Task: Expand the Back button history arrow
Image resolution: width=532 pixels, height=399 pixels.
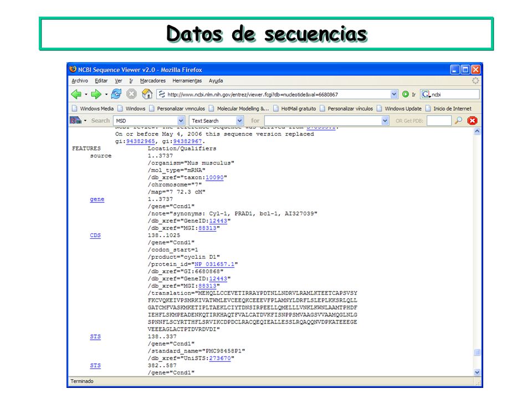Action: pos(86,94)
